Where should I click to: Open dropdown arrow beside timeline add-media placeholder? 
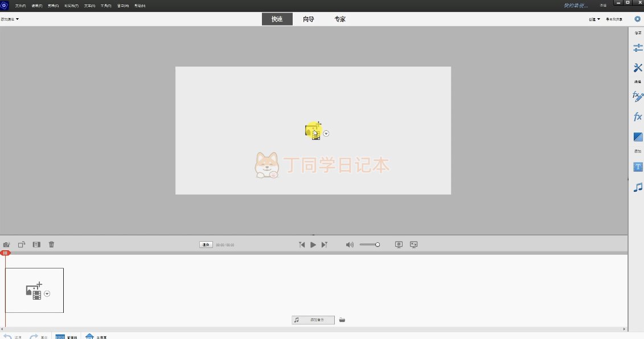click(x=47, y=293)
